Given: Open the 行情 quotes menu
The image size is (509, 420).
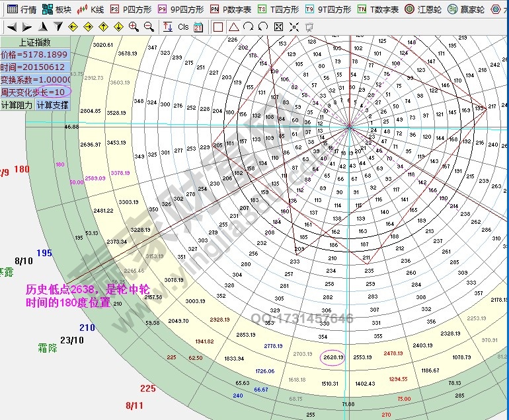Looking at the screenshot, I should click(21, 9).
